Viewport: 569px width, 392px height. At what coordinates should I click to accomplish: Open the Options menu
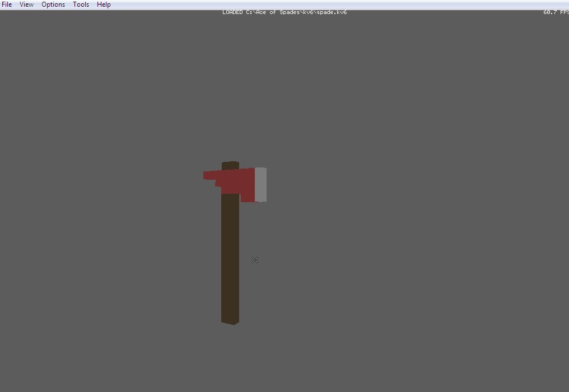point(53,4)
